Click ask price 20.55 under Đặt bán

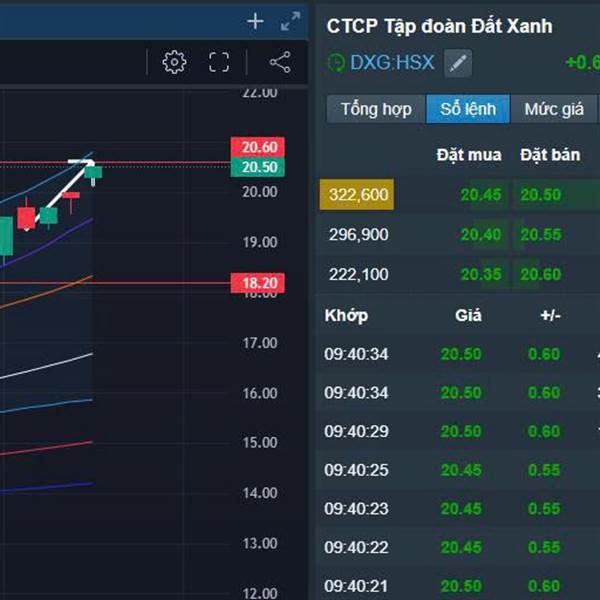[541, 235]
